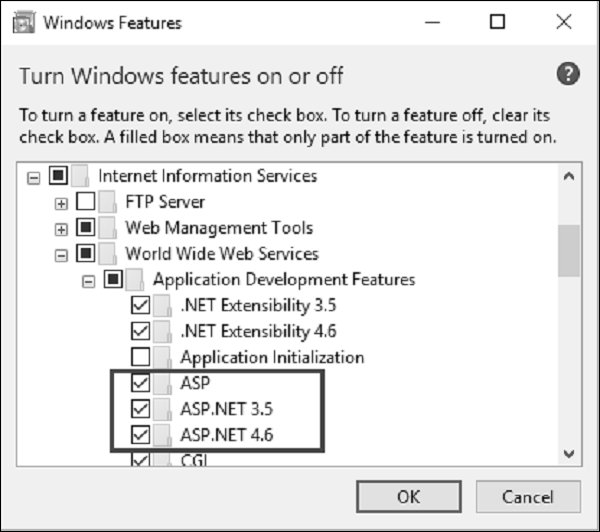Screen dimensions: 600x532
Task: Expand the FTP Server node
Action: pos(62,203)
